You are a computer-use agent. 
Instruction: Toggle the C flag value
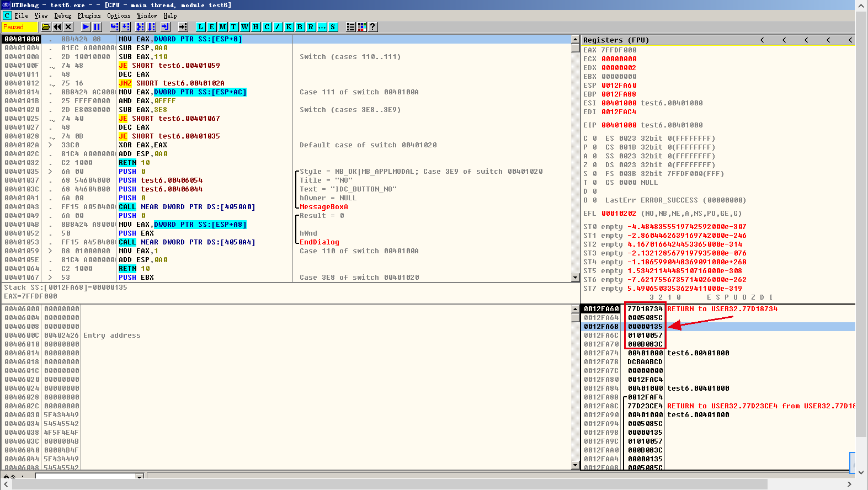pos(594,139)
